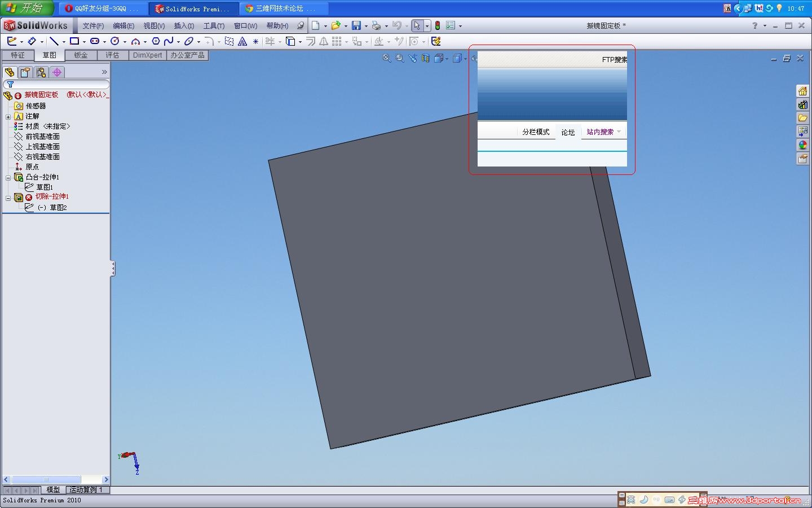812x508 pixels.
Task: Open the 窗口(W) menu
Action: (245, 26)
